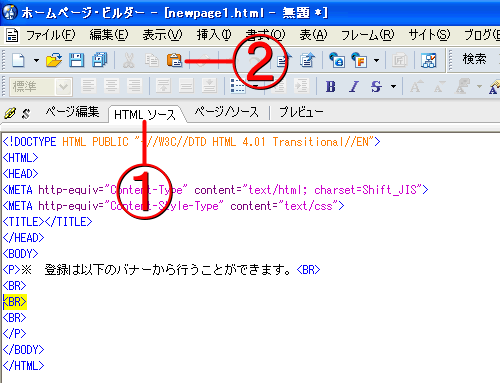This screenshot has height=383, width=500.
Task: Open the ブログ menu
Action: pos(482,35)
